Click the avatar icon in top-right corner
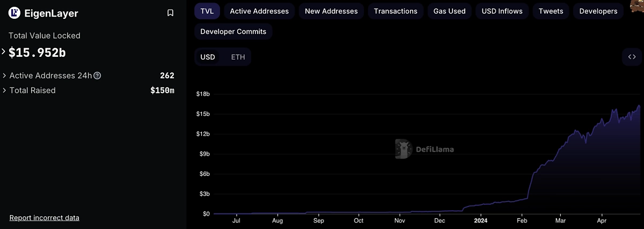644x229 pixels. point(639,4)
